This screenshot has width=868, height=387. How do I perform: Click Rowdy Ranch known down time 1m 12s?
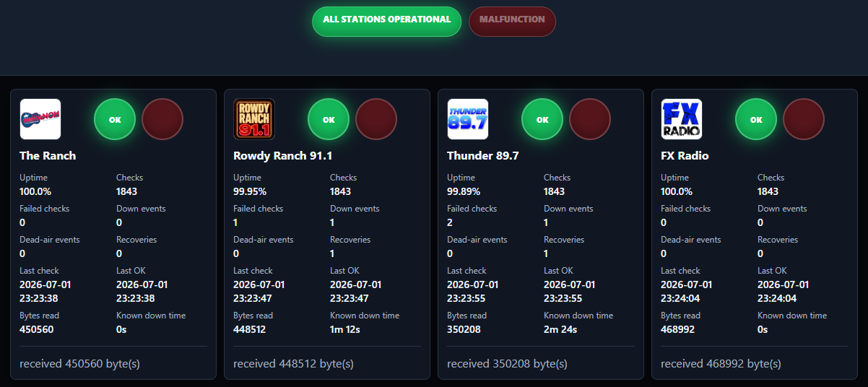click(345, 329)
